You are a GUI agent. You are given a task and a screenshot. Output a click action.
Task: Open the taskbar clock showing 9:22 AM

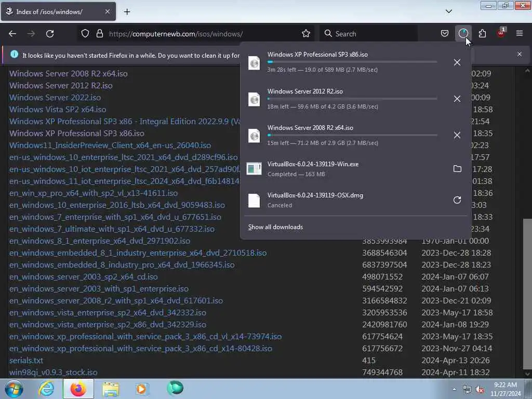pyautogui.click(x=506, y=389)
